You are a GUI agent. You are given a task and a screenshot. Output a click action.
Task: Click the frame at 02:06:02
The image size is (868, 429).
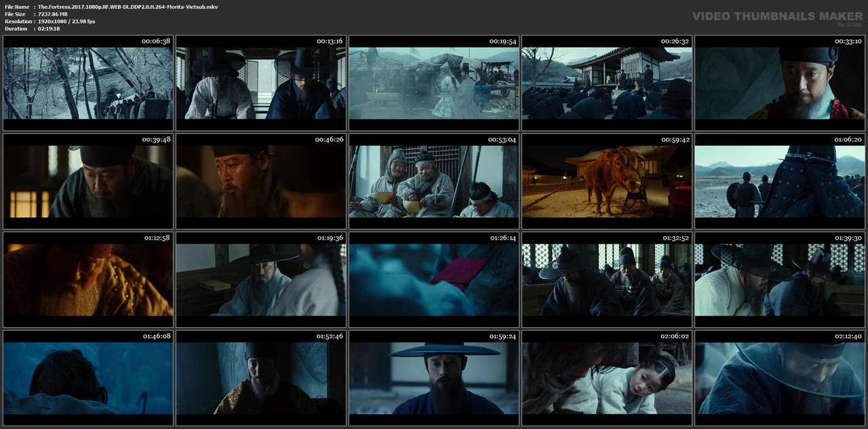click(607, 378)
